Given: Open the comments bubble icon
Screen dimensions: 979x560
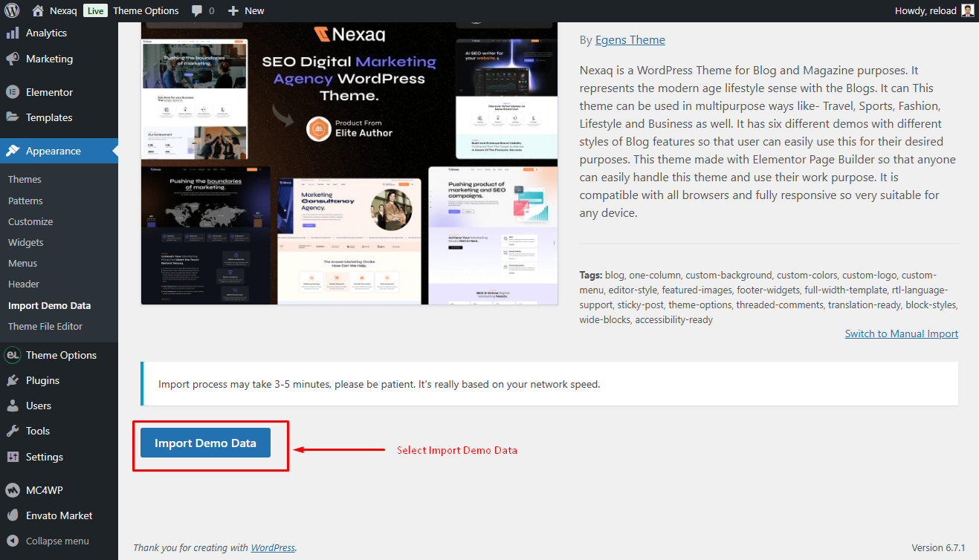Looking at the screenshot, I should pos(197,10).
